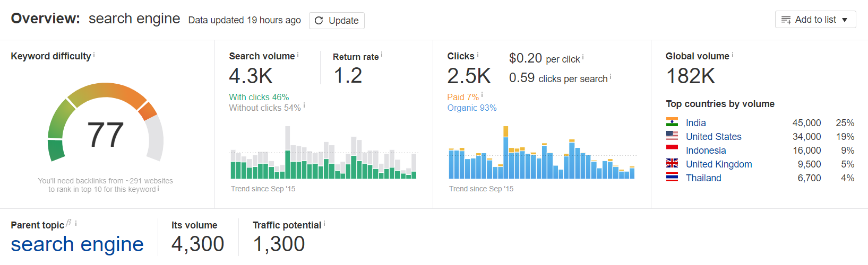The height and width of the screenshot is (265, 868).
Task: Select Thailand in top countries list
Action: click(x=703, y=178)
